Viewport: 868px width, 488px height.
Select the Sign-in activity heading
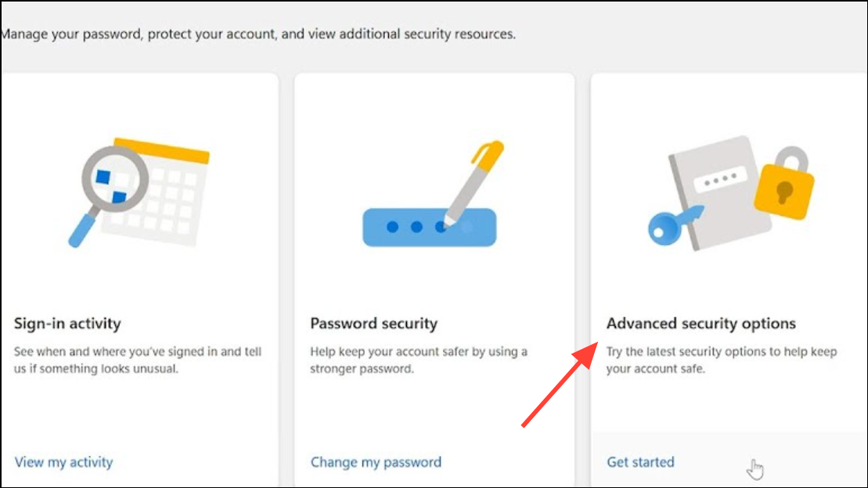(67, 323)
